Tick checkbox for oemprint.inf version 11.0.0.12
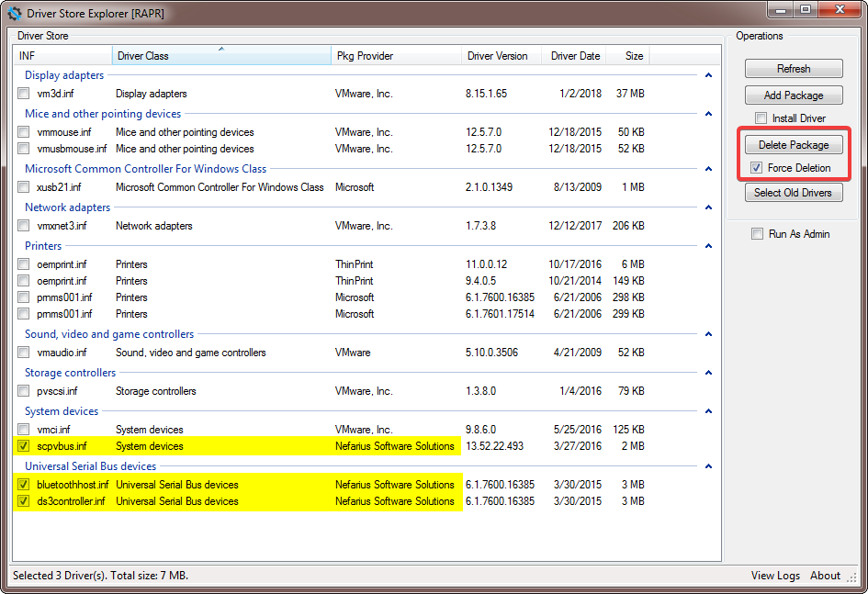This screenshot has height=594, width=868. [x=23, y=264]
